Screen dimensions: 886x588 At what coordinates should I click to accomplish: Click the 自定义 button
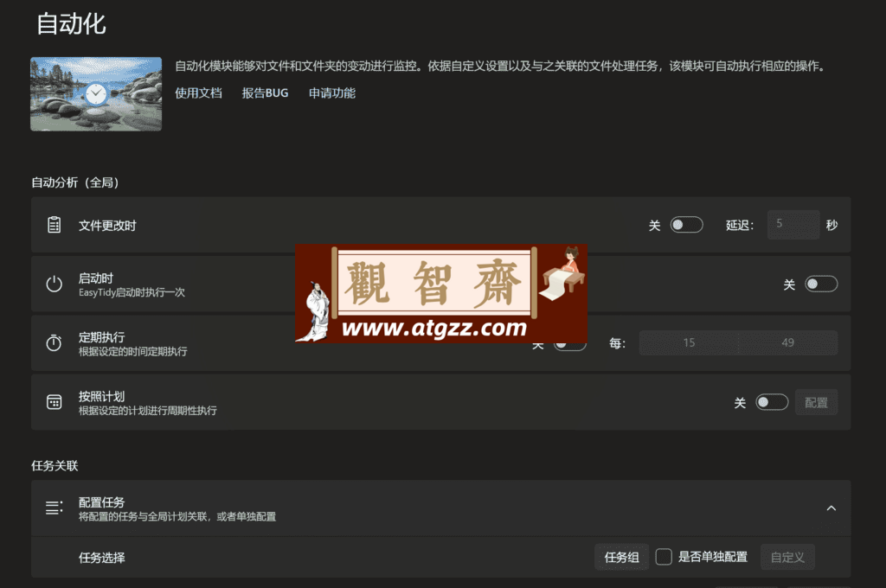tap(787, 558)
